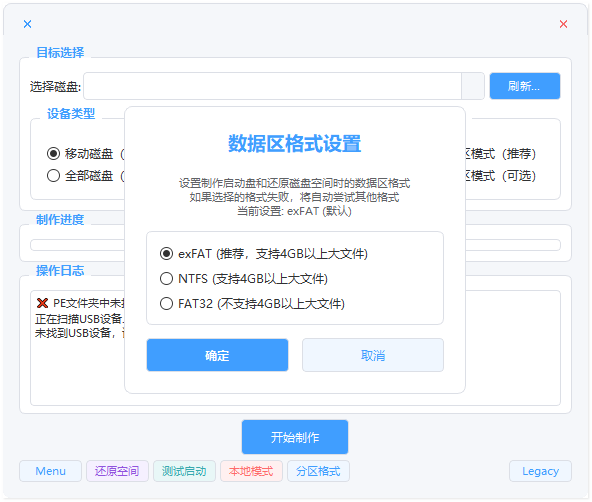Click 未找到USB设备 log line

pos(80,333)
